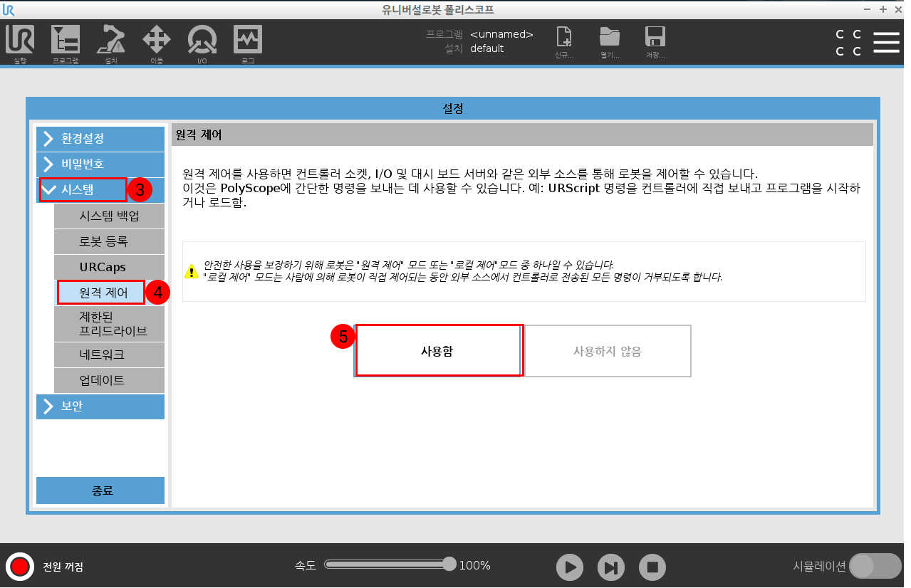Click the 원격 제어 panel heading
The width and height of the screenshot is (911, 588).
tap(199, 134)
